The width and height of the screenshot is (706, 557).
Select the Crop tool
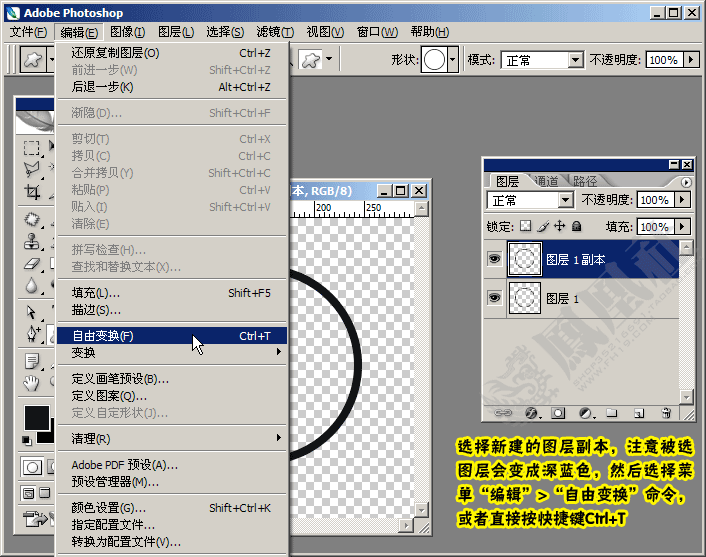(x=32, y=192)
